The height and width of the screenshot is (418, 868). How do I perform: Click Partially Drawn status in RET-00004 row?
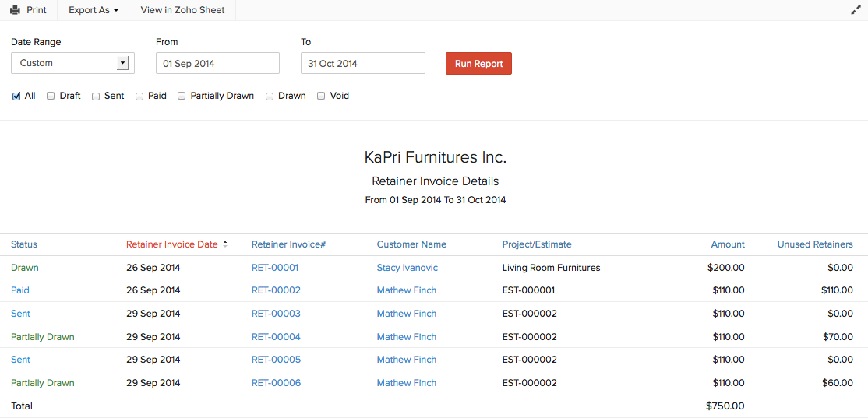[x=42, y=337]
